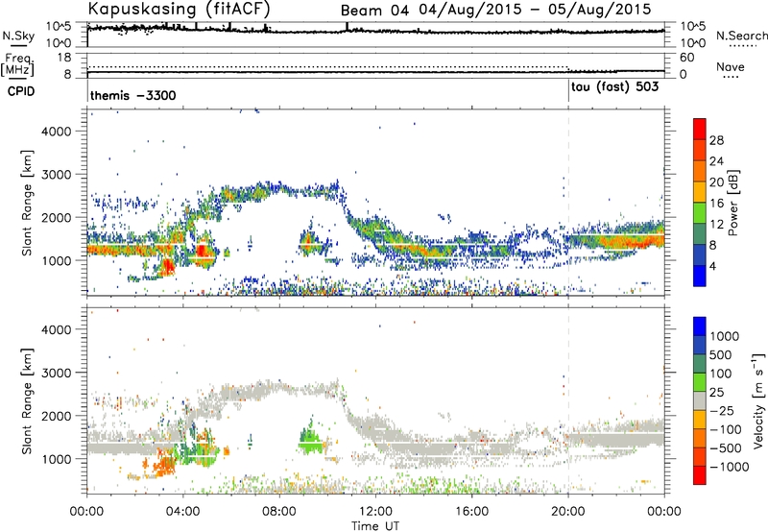
Task: Select the tau (fast) 503 CPID text
Action: tap(614, 87)
